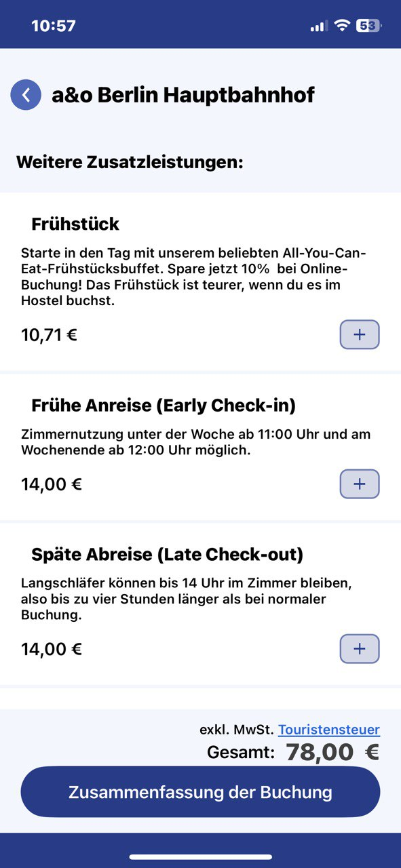The image size is (401, 868).
Task: Open the Touristensteuer link
Action: tap(328, 730)
